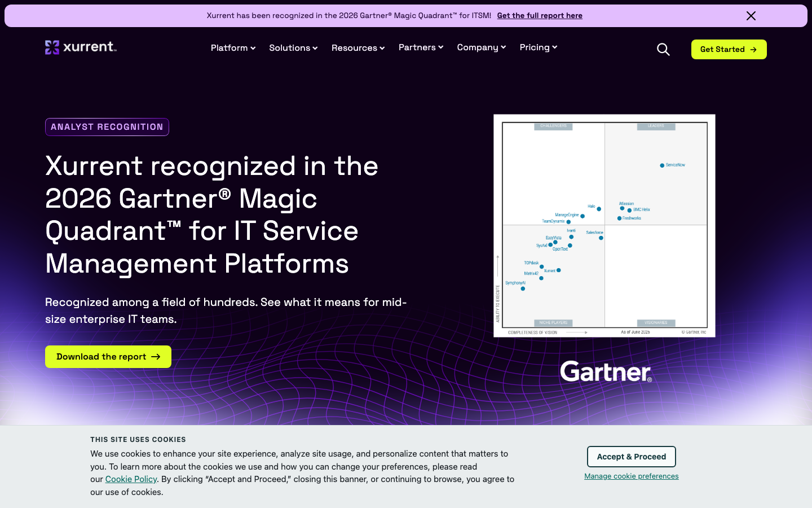Open the site search magnifier icon

[663, 50]
